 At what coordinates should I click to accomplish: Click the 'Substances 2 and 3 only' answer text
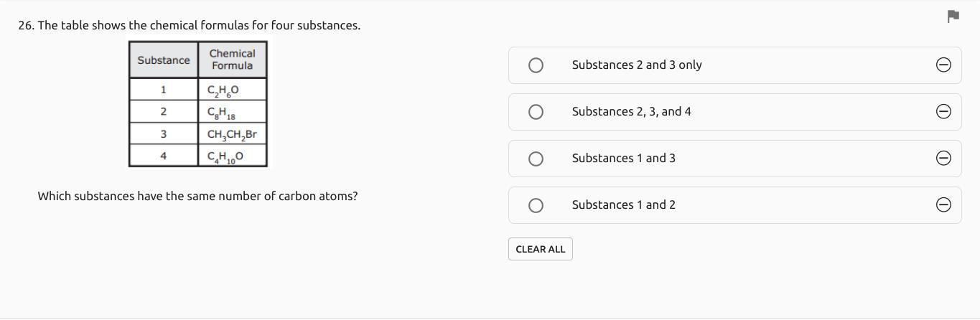pos(637,65)
